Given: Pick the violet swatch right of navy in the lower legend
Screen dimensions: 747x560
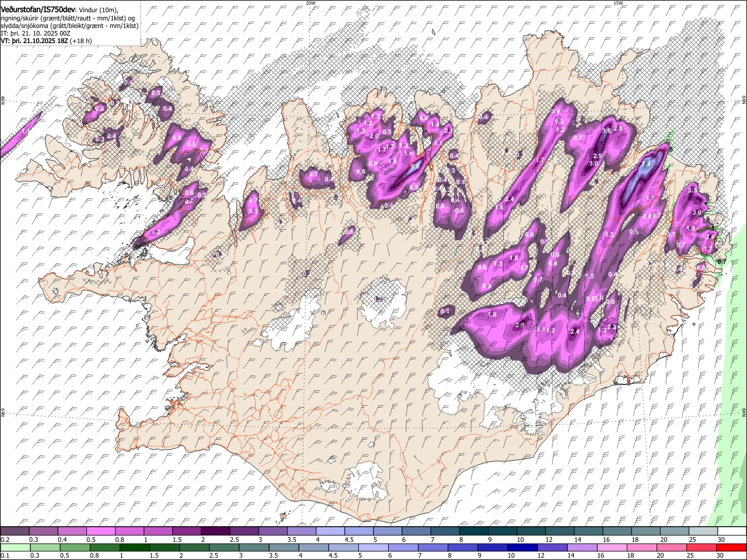Looking at the screenshot, I should point(552,547).
